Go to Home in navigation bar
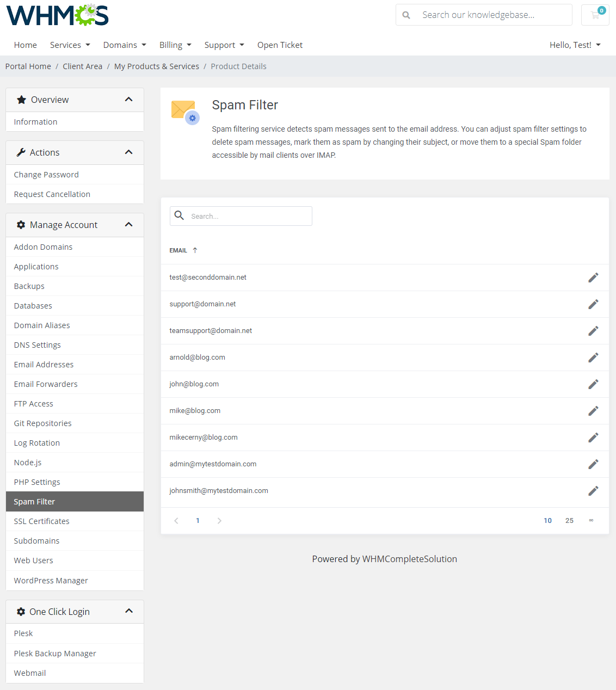The image size is (616, 690). [x=26, y=45]
